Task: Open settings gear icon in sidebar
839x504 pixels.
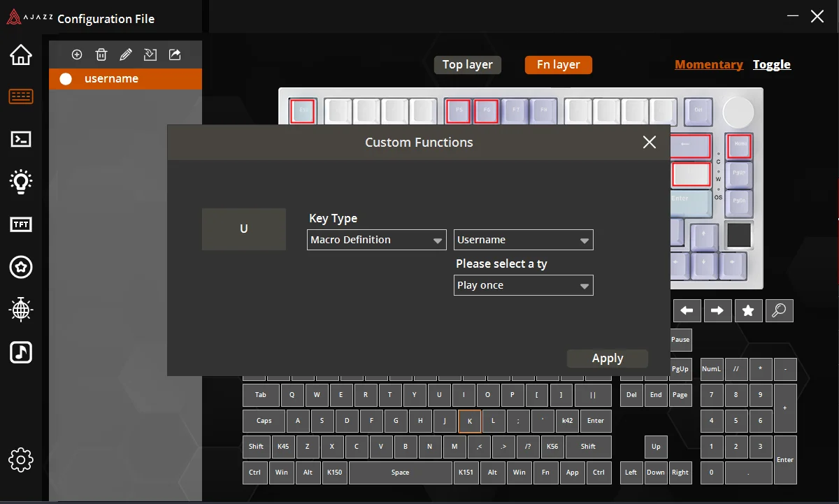Action: pos(21,459)
